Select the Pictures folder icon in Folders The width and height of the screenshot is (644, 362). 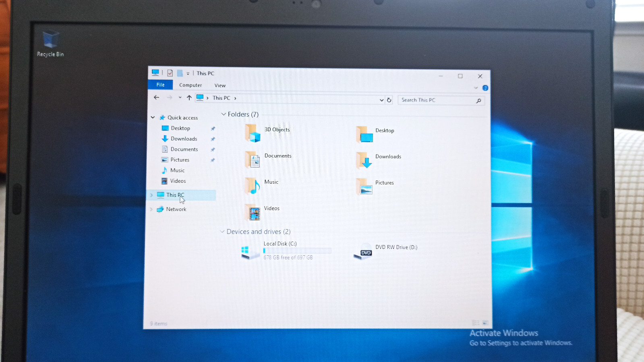pos(364,186)
